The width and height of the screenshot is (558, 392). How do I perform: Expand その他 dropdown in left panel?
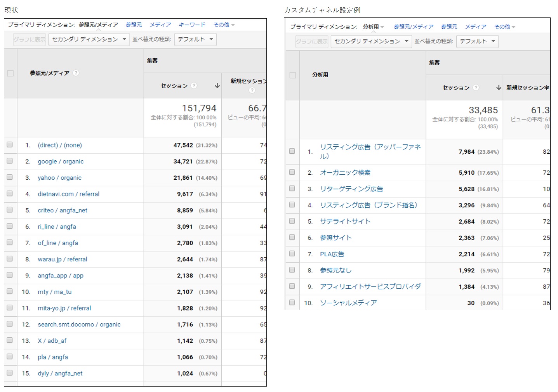[x=224, y=25]
